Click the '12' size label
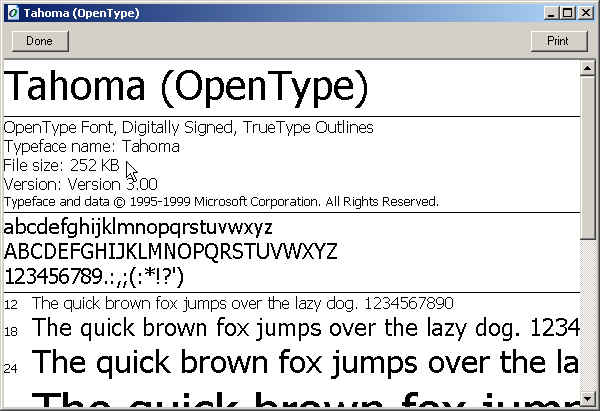The image size is (600, 411). tap(11, 305)
